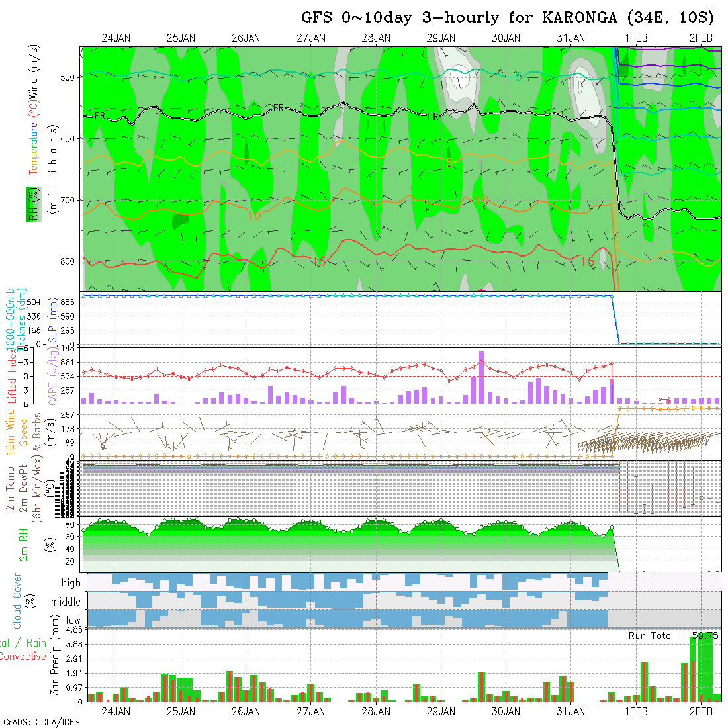Click the red 'Convective' legend label

coord(23,656)
